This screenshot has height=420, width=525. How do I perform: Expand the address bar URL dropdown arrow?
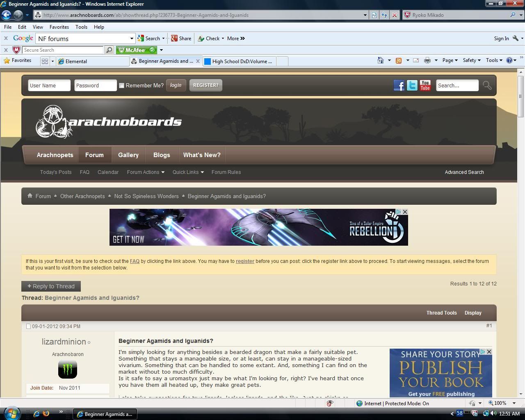click(x=365, y=15)
